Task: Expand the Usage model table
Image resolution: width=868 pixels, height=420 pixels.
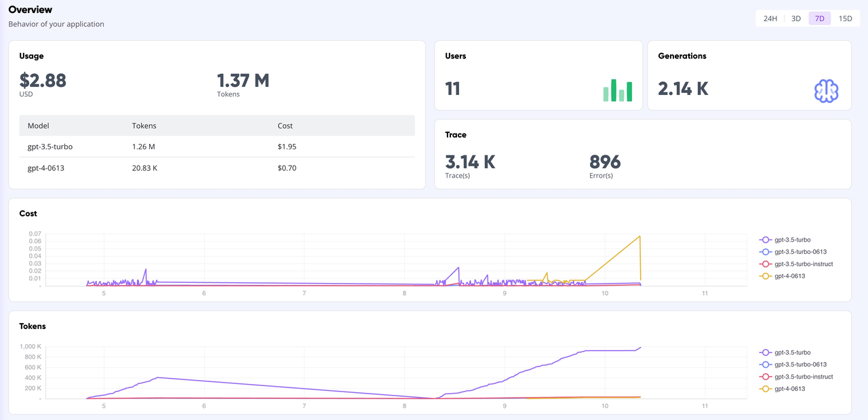Action: (x=217, y=126)
